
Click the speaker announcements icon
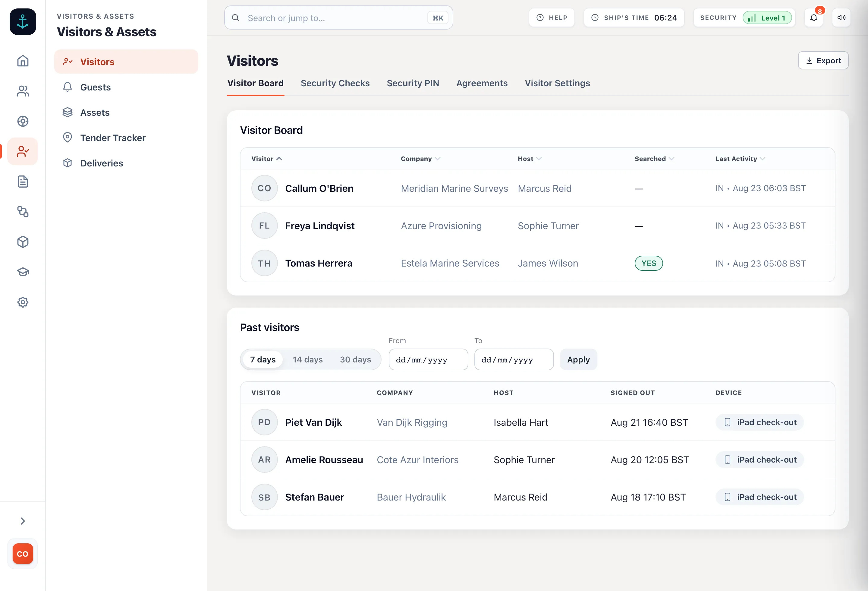(x=841, y=17)
